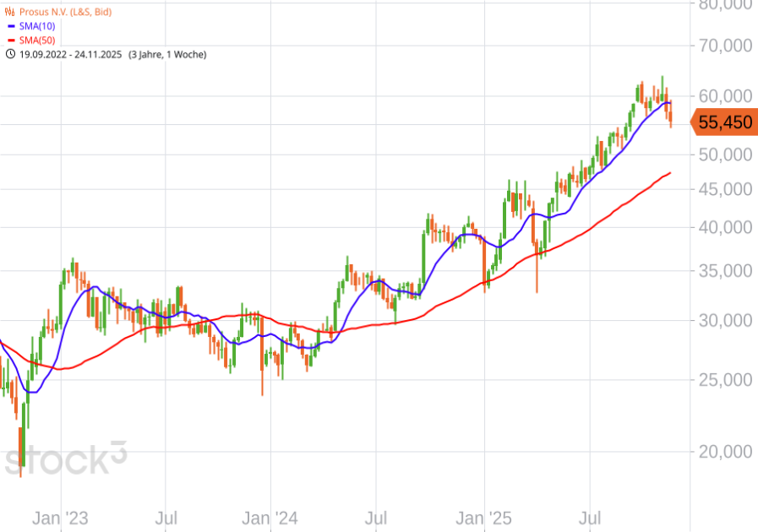Click the 70,000 price axis label
Screen dimensions: 758x532
click(x=725, y=45)
